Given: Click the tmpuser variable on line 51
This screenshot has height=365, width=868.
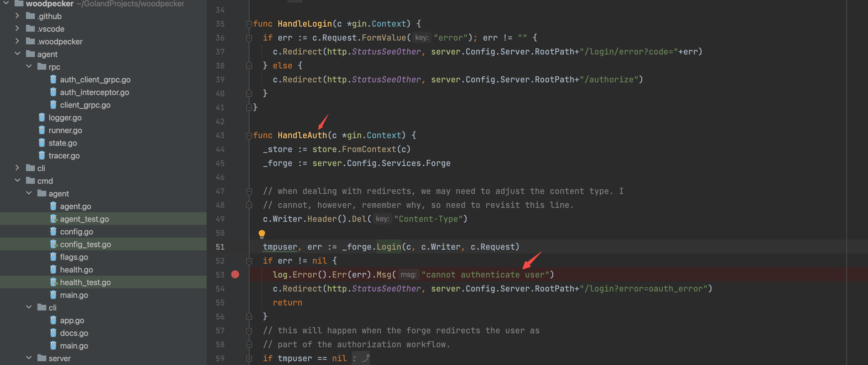Looking at the screenshot, I should click(280, 247).
